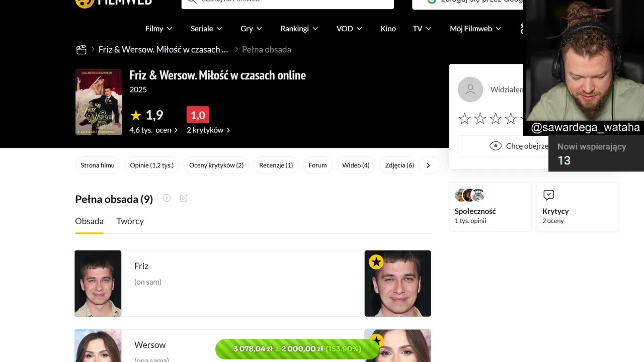Click the star badge on Wersow's photo
Screen dimensions: 644x362
click(376, 341)
